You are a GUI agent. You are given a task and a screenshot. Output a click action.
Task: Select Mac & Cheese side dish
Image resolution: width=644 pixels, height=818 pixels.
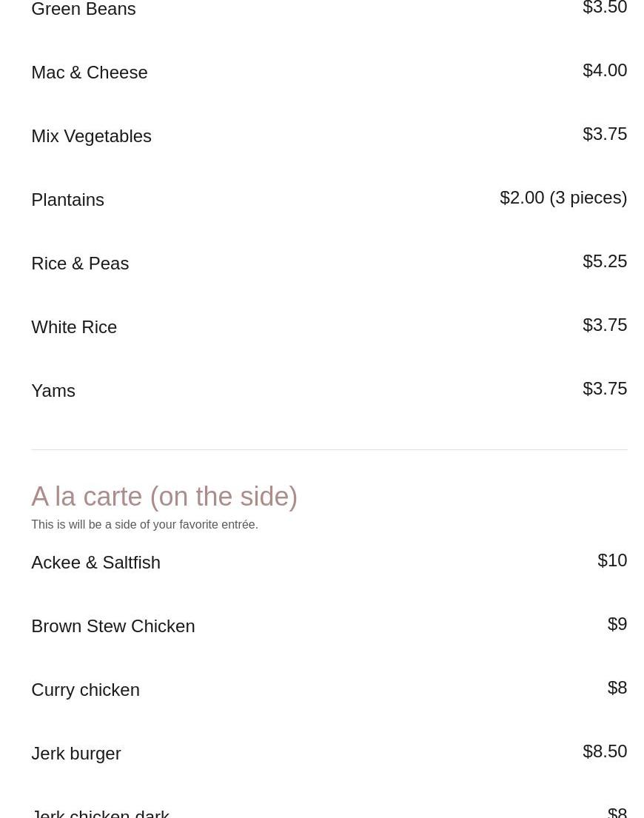(90, 73)
